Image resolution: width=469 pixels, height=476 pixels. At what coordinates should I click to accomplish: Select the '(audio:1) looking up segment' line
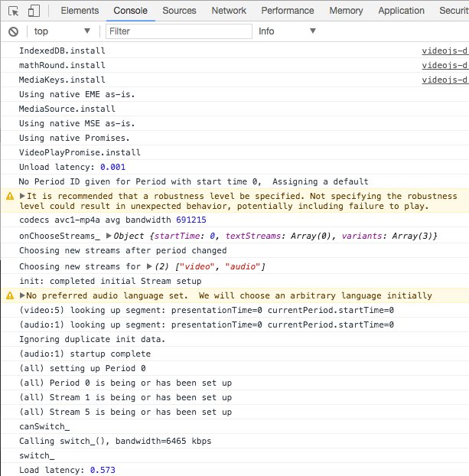235,324
